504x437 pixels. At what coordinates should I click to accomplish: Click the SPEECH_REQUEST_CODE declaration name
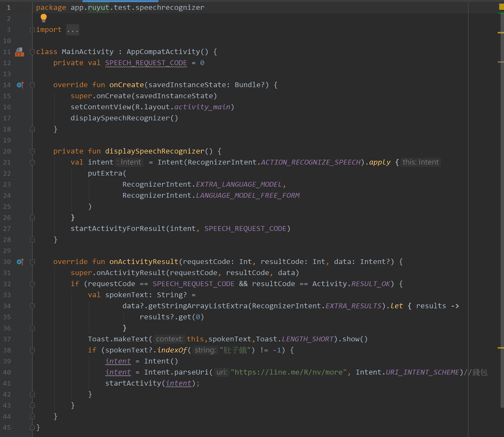pyautogui.click(x=146, y=63)
